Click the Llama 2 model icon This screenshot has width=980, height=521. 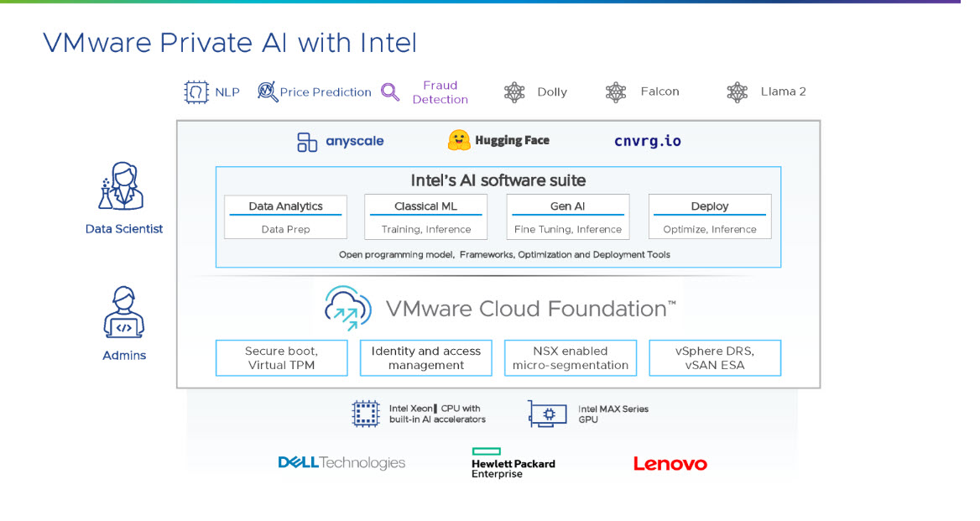point(737,92)
